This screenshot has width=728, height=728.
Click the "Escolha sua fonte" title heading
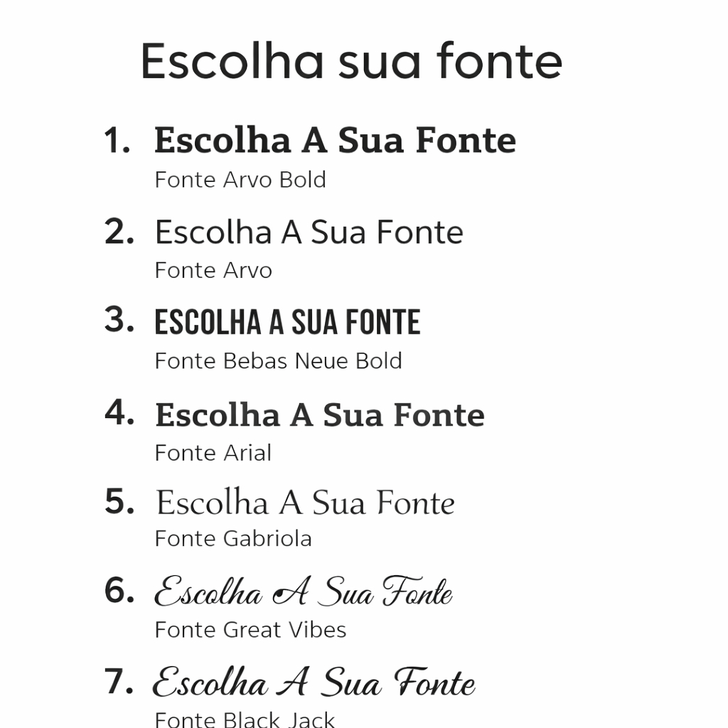[x=351, y=62]
